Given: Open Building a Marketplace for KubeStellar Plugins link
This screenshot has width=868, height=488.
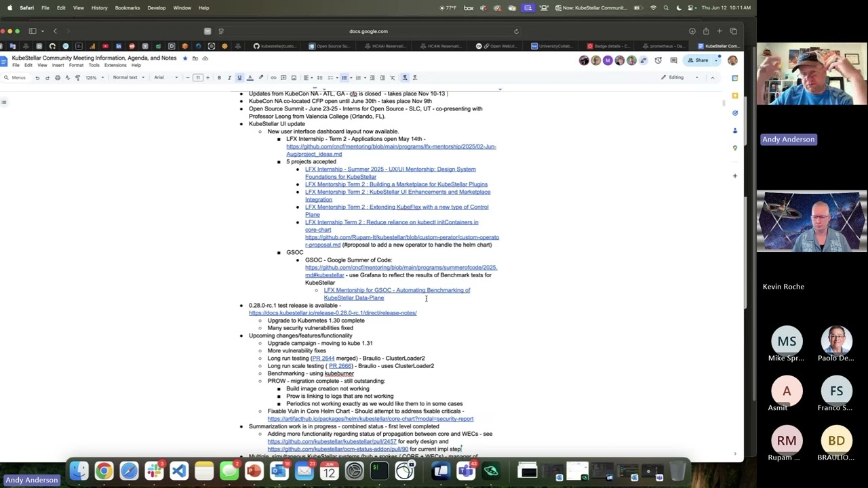Looking at the screenshot, I should [396, 184].
